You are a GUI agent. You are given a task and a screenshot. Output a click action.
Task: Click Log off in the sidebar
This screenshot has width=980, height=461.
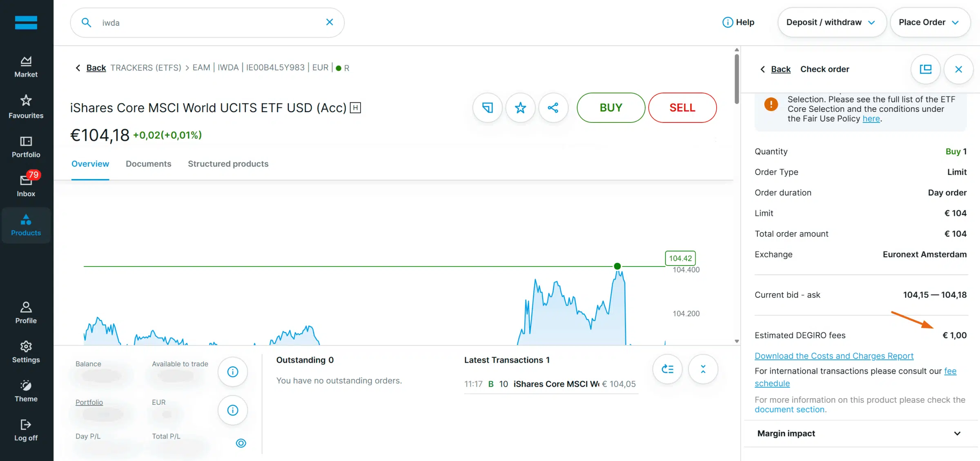26,430
